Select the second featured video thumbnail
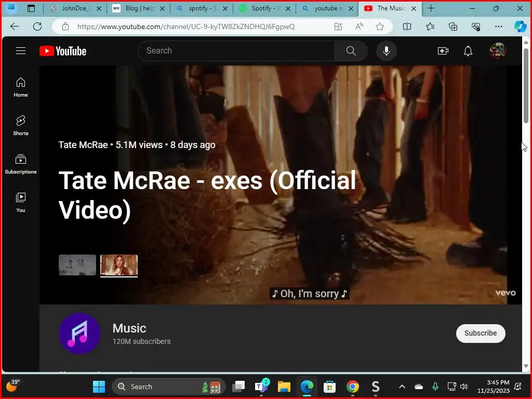This screenshot has height=399, width=532. (119, 265)
